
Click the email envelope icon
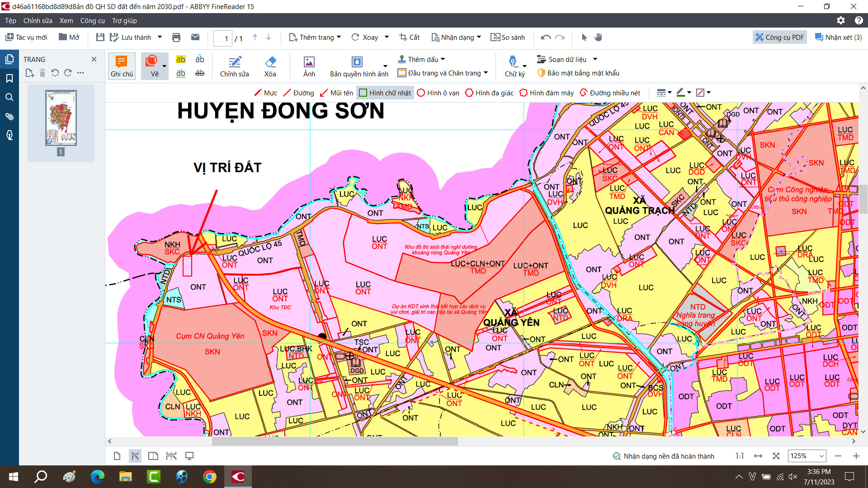(195, 38)
